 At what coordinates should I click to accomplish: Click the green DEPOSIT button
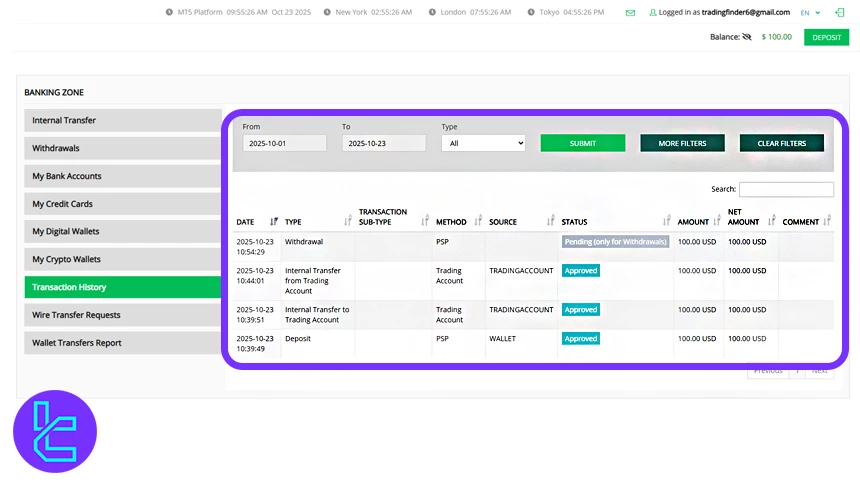[826, 37]
